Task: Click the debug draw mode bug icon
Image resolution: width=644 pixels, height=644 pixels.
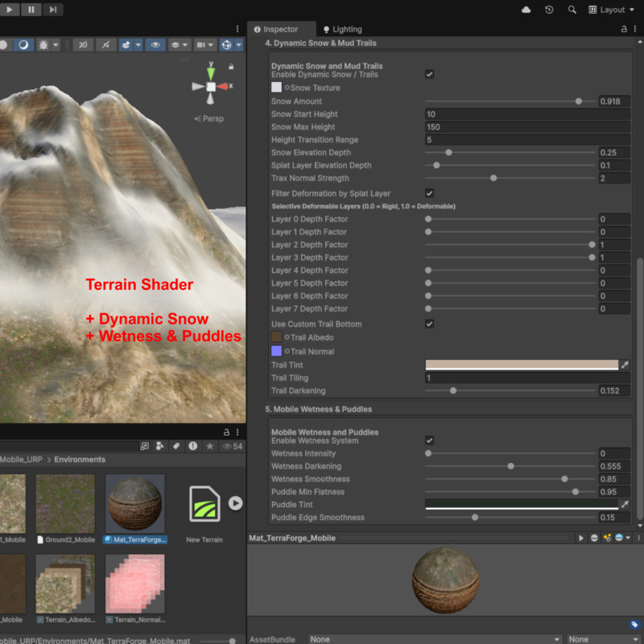Action: point(43,45)
